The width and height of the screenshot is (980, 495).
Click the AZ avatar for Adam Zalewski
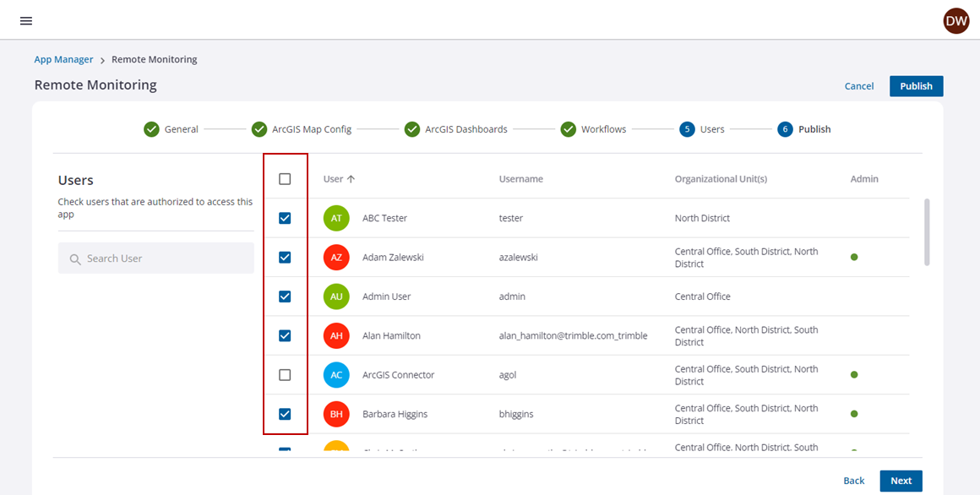[x=336, y=258]
